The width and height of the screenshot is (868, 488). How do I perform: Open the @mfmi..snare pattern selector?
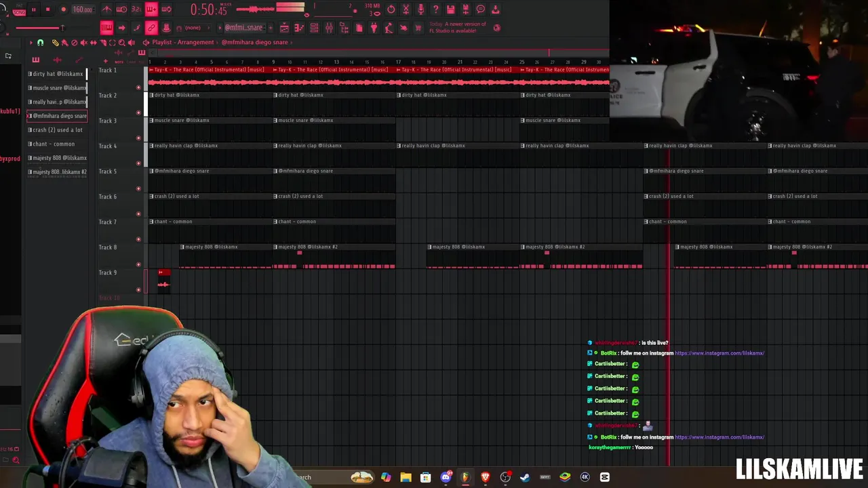243,28
